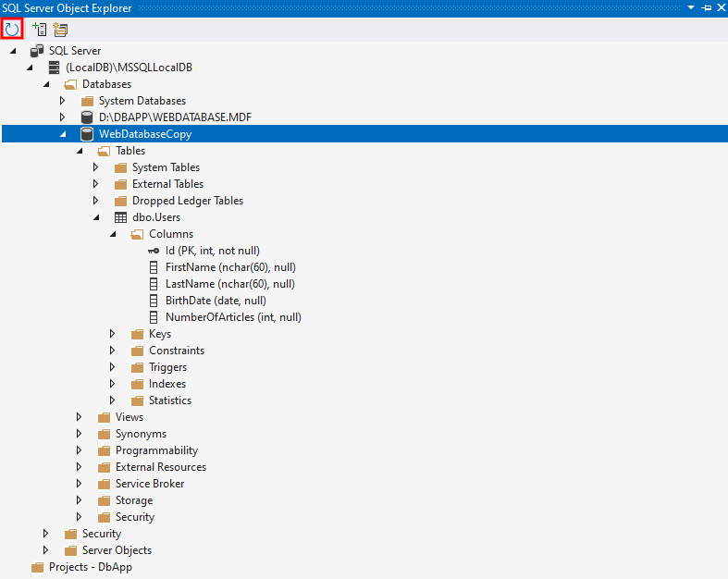This screenshot has width=728, height=579.
Task: Select the Dropped Ledger Tables label
Action: point(188,201)
